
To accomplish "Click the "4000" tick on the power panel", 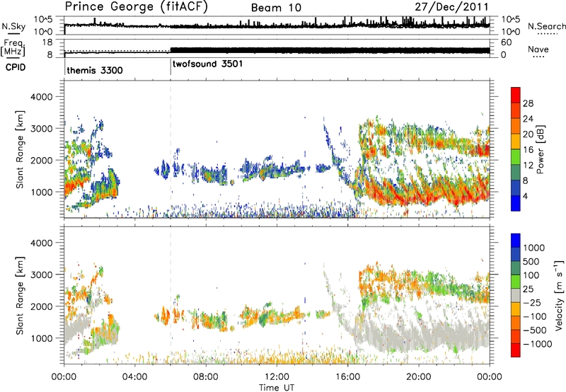I will (41, 97).
